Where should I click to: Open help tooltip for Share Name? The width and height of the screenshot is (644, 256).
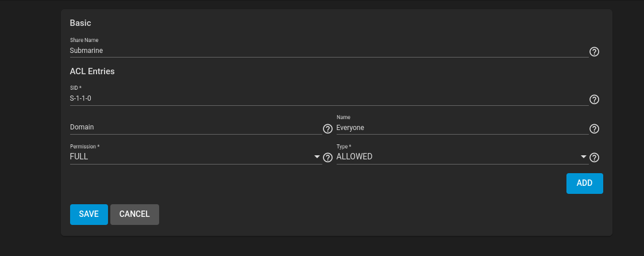tap(594, 52)
